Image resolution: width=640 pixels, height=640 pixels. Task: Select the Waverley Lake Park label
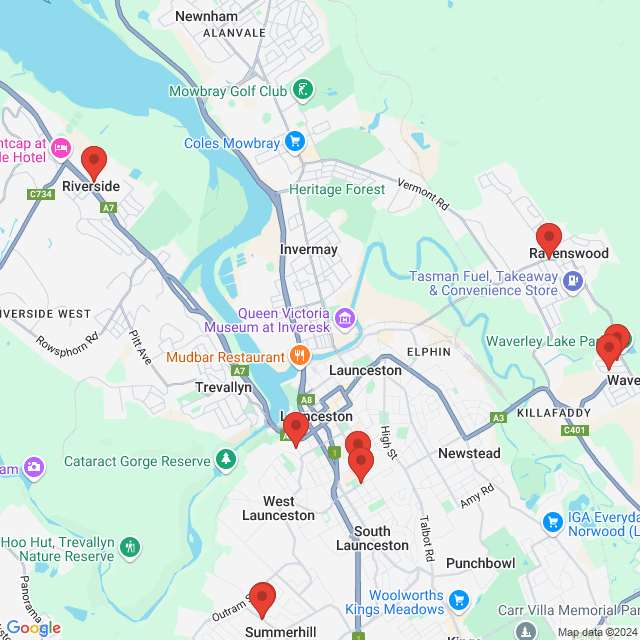click(543, 341)
